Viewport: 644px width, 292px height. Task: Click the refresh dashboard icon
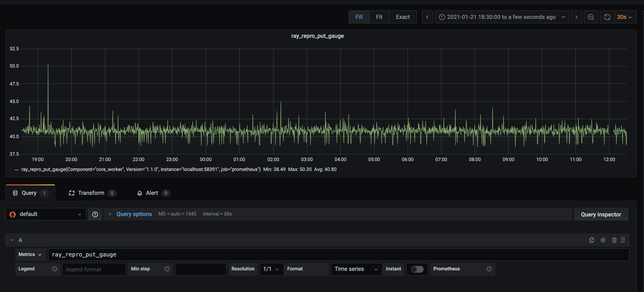pos(607,17)
